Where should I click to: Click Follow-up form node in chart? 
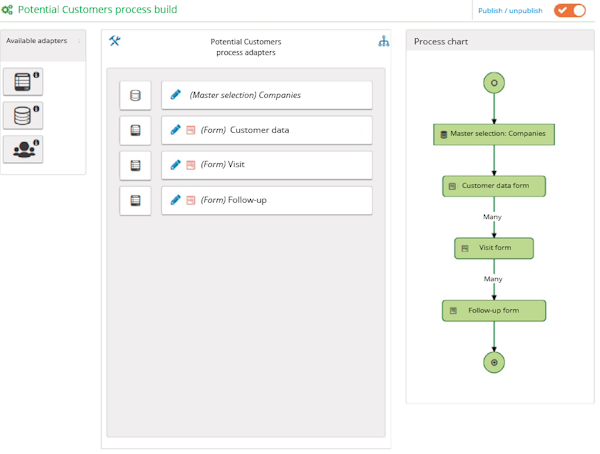[494, 310]
